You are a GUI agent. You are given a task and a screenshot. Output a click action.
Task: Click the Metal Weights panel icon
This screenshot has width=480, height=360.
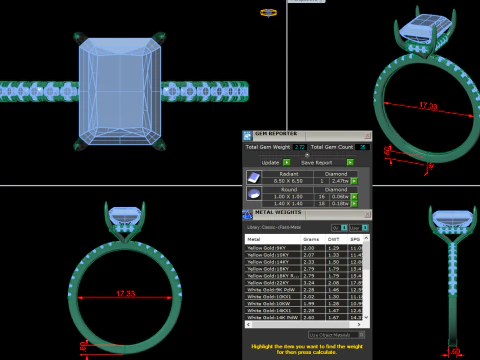click(x=247, y=214)
